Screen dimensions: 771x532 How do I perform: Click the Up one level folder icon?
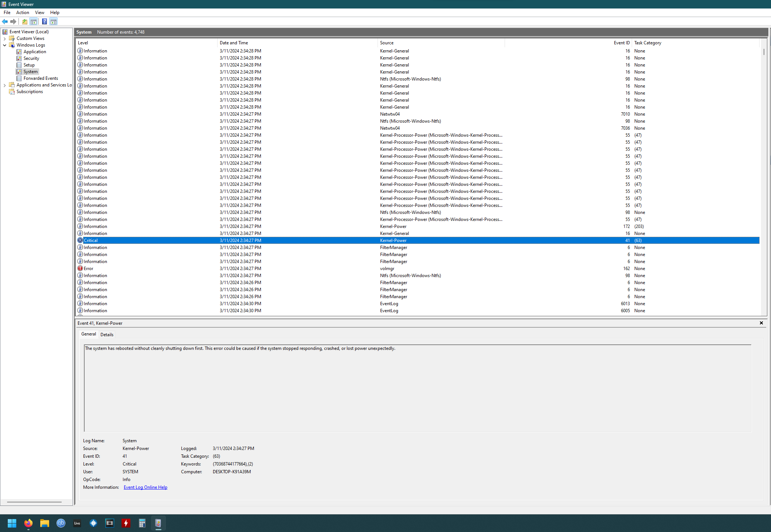[x=24, y=21]
